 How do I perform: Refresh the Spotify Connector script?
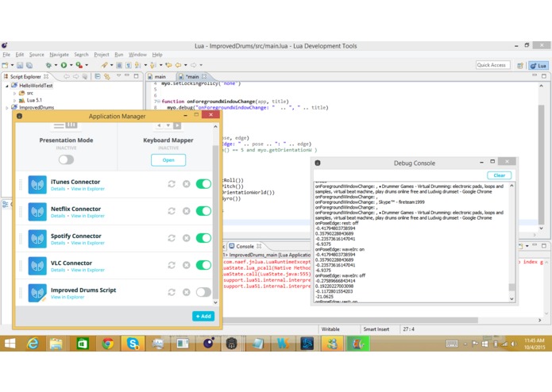coord(172,238)
